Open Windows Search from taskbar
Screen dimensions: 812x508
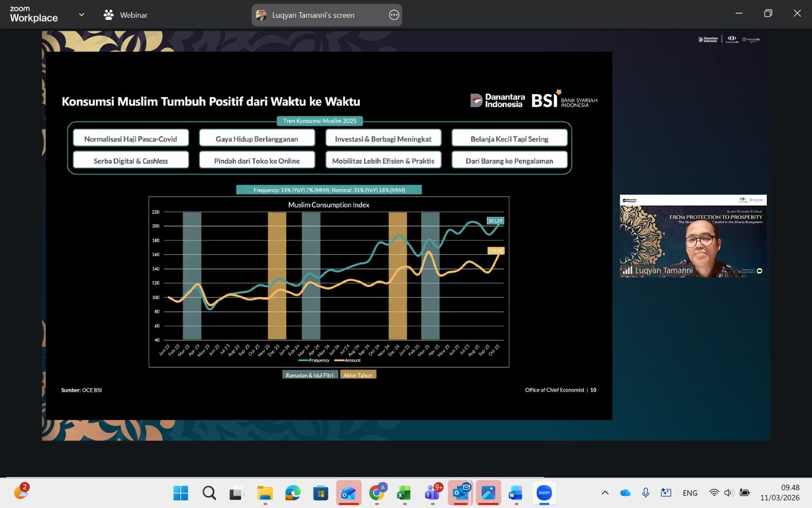[x=209, y=493]
